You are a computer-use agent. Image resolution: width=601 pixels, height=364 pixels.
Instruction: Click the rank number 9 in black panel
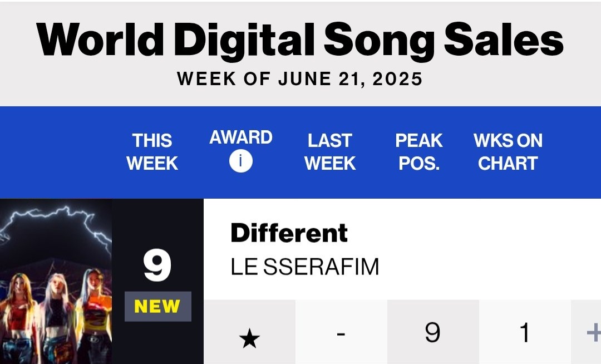tap(157, 265)
